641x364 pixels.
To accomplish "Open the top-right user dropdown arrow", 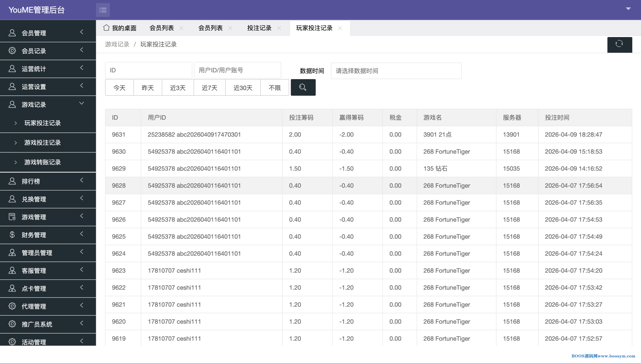I will pyautogui.click(x=628, y=9).
